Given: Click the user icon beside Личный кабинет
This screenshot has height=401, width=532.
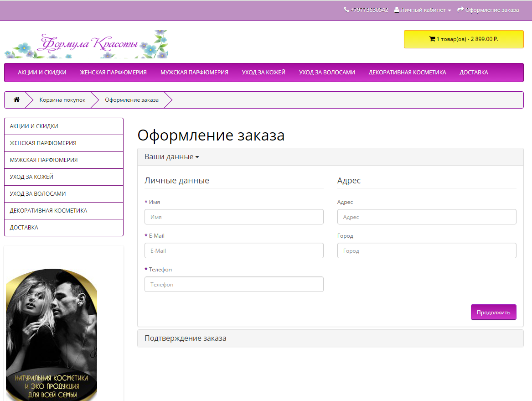Looking at the screenshot, I should coord(398,9).
